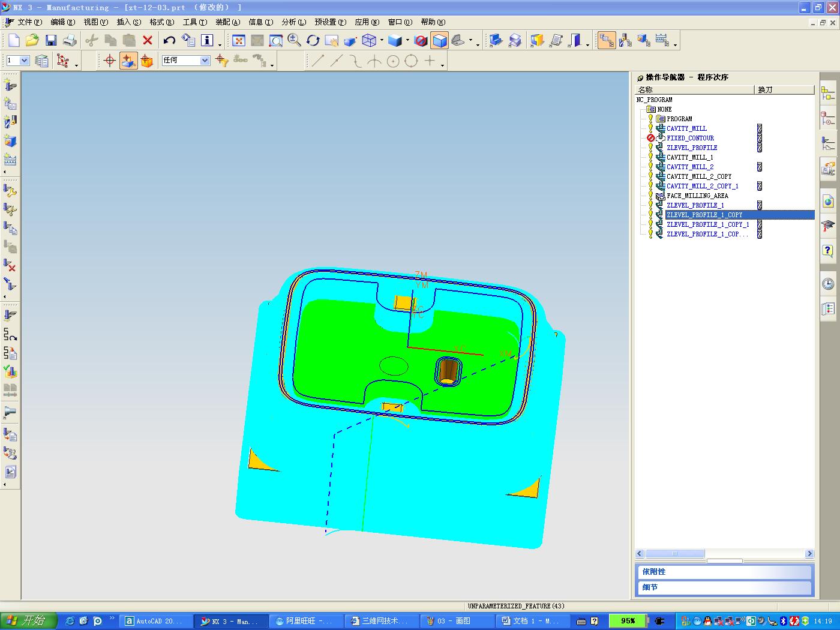840x630 pixels.
Task: Expand the solid blue cube options arrow
Action: (407, 40)
